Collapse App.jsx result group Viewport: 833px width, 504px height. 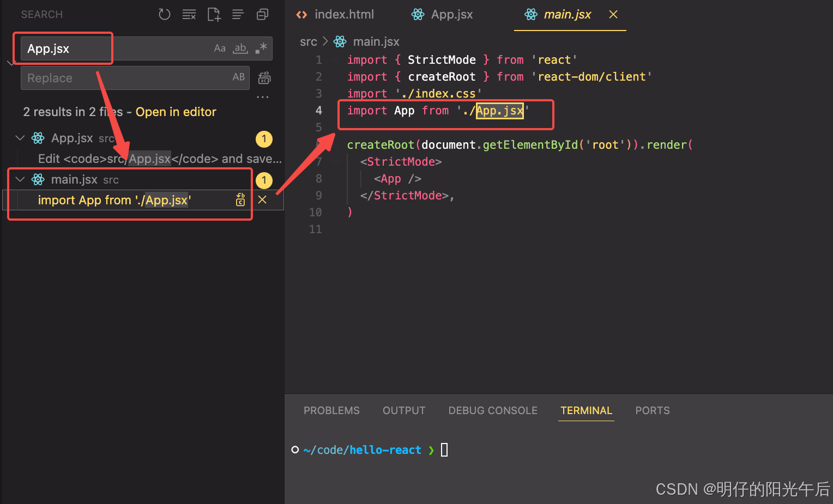click(20, 138)
